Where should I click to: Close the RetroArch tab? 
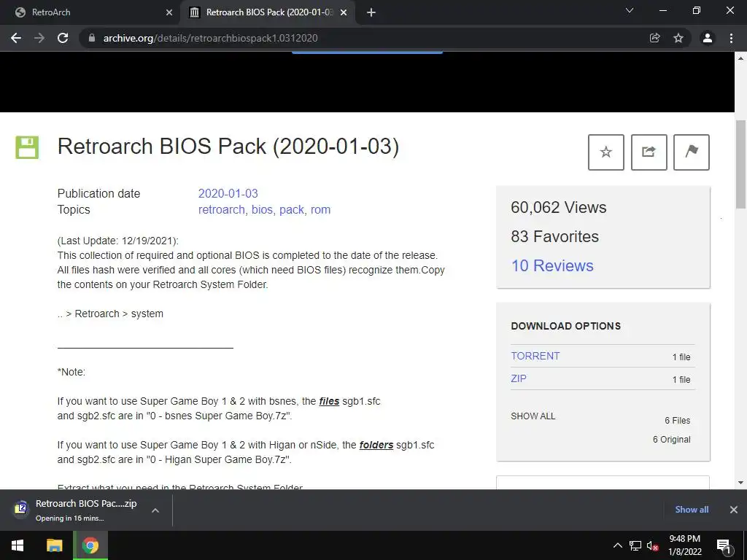tap(169, 12)
